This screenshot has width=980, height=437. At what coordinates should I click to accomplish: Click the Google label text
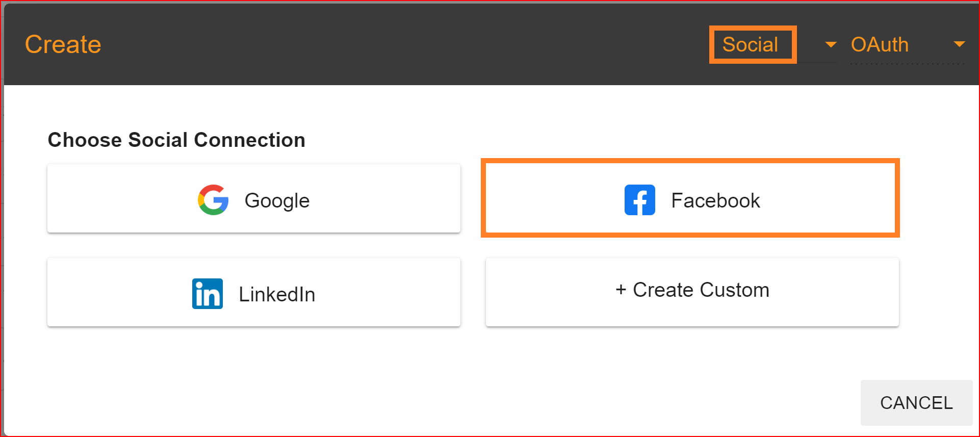point(277,201)
